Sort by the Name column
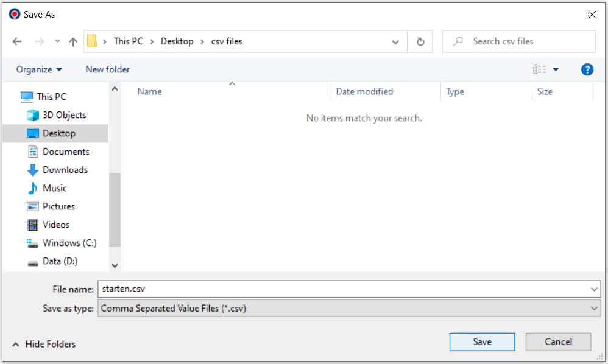The height and width of the screenshot is (364, 608). click(x=150, y=91)
